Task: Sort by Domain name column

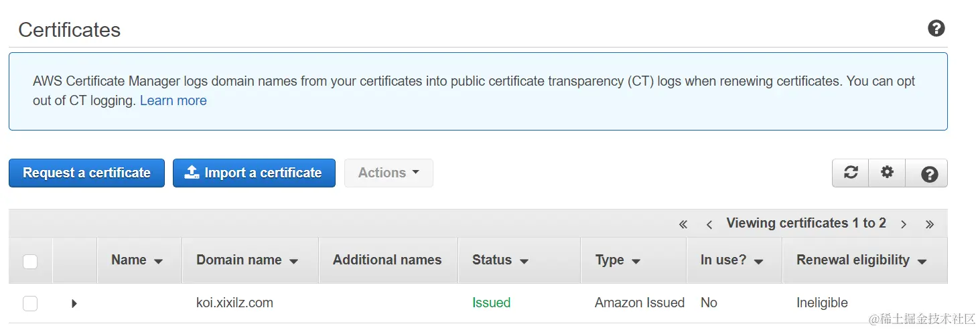Action: click(x=247, y=260)
